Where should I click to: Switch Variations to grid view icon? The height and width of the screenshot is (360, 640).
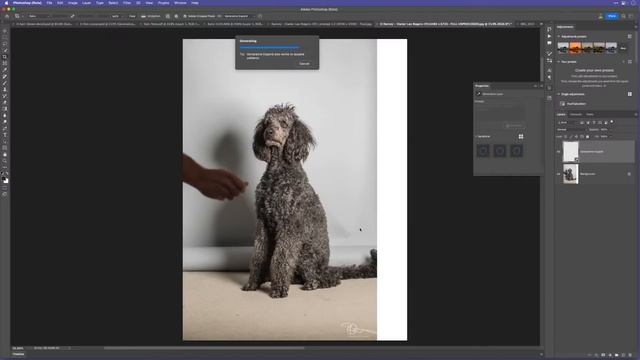(x=521, y=137)
